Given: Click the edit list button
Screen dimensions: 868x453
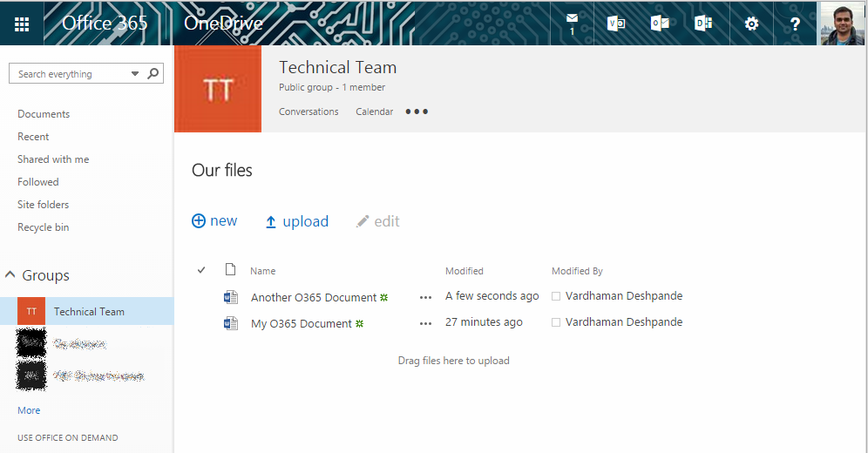Looking at the screenshot, I should point(378,221).
